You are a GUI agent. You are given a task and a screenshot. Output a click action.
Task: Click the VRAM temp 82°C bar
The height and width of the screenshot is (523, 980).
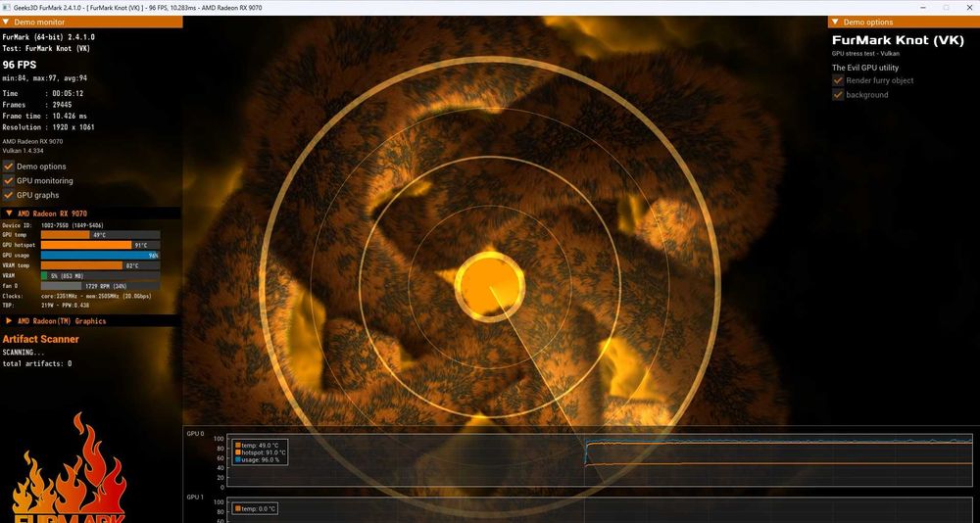[100, 265]
